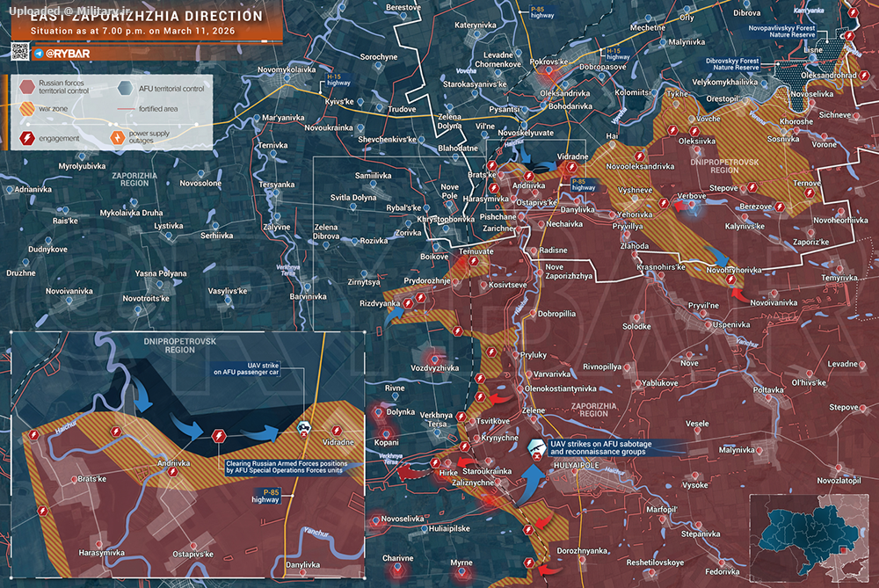Image resolution: width=879 pixels, height=588 pixels.
Task: Click the @RYBAR channel label
Action: point(67,54)
